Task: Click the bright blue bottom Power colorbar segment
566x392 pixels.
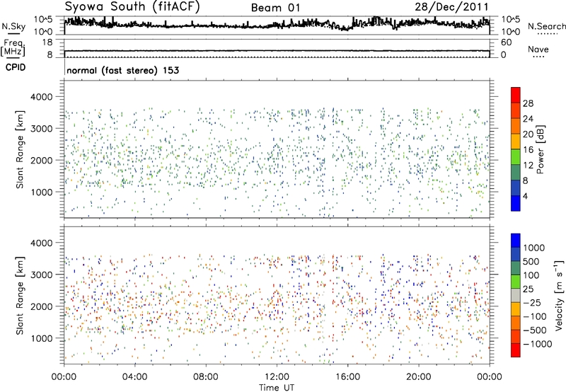Action: [516, 203]
